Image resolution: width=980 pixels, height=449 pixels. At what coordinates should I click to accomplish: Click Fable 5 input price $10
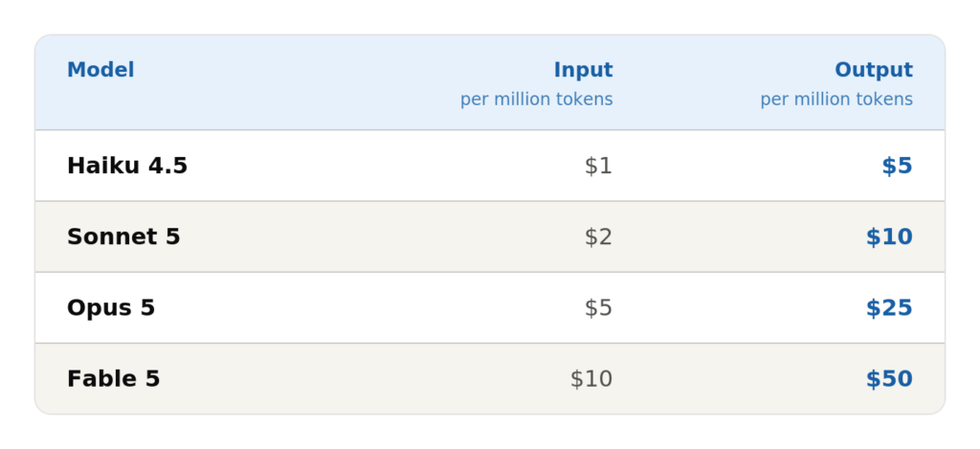pyautogui.click(x=590, y=379)
